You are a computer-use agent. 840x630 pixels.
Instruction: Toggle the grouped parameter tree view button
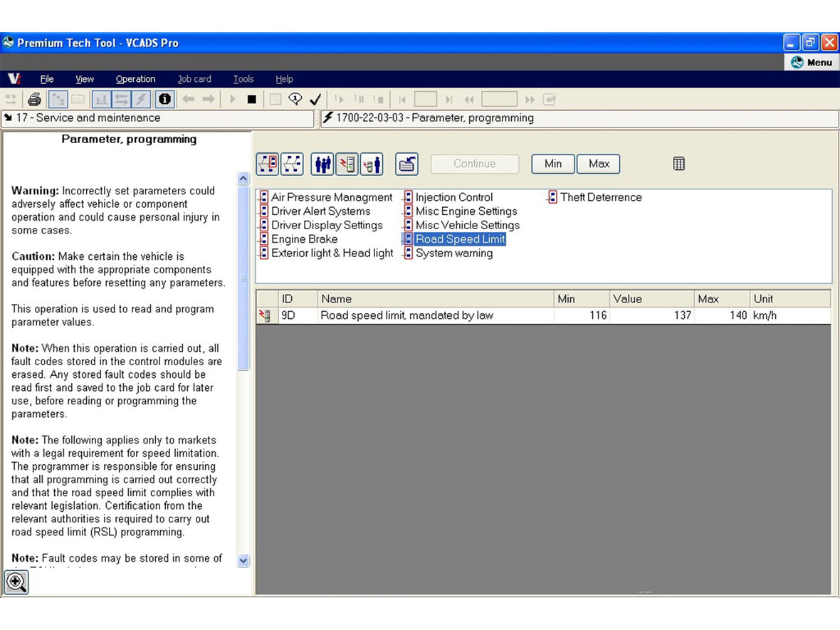(268, 164)
